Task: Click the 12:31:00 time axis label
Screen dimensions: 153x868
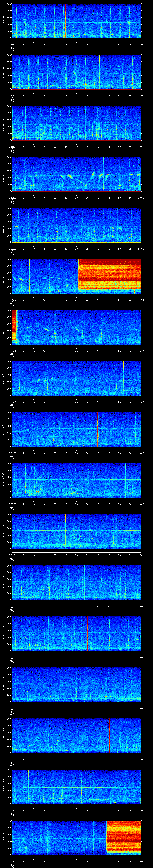Action: [x=12, y=810]
